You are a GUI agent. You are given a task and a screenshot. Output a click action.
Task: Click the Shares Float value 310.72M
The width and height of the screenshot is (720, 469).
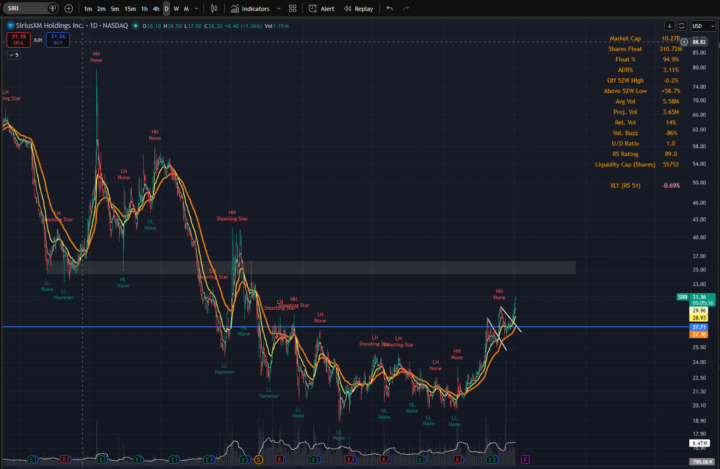670,49
